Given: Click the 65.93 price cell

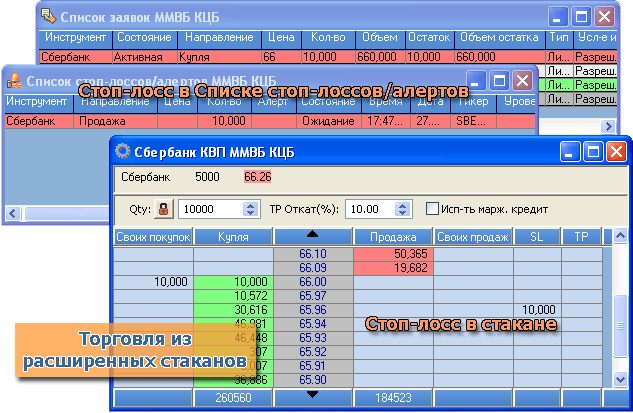Looking at the screenshot, I should (x=313, y=338).
